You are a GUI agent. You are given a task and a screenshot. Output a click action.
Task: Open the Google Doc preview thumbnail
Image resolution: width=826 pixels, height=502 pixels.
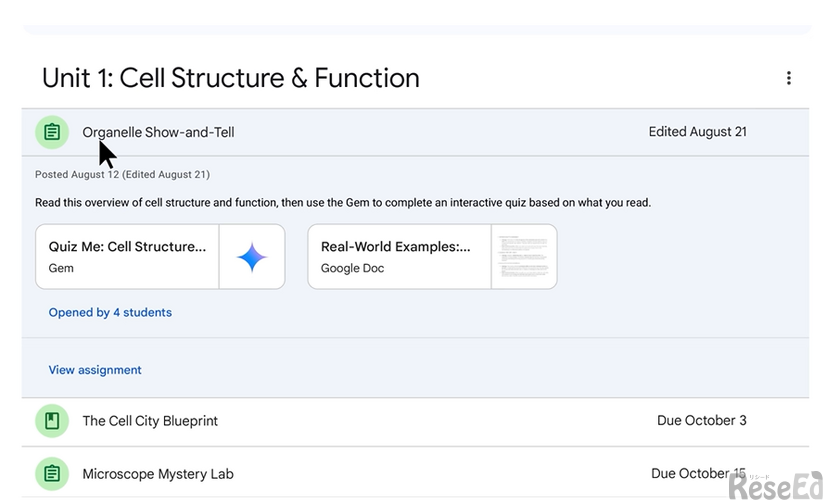click(x=524, y=257)
